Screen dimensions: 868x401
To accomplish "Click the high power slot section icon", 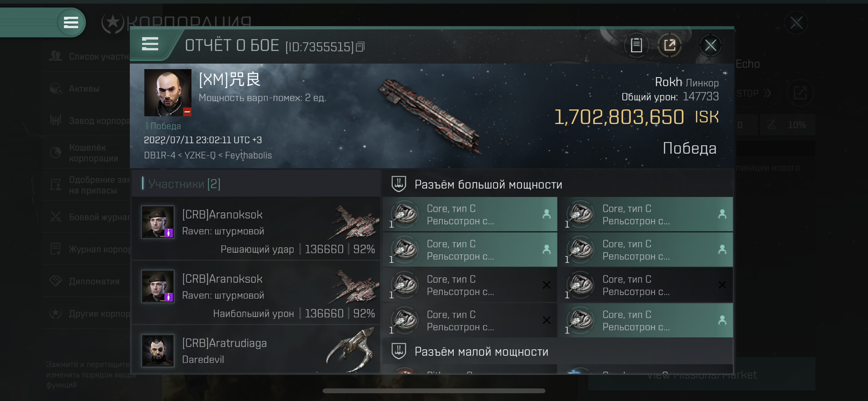I will pyautogui.click(x=398, y=184).
